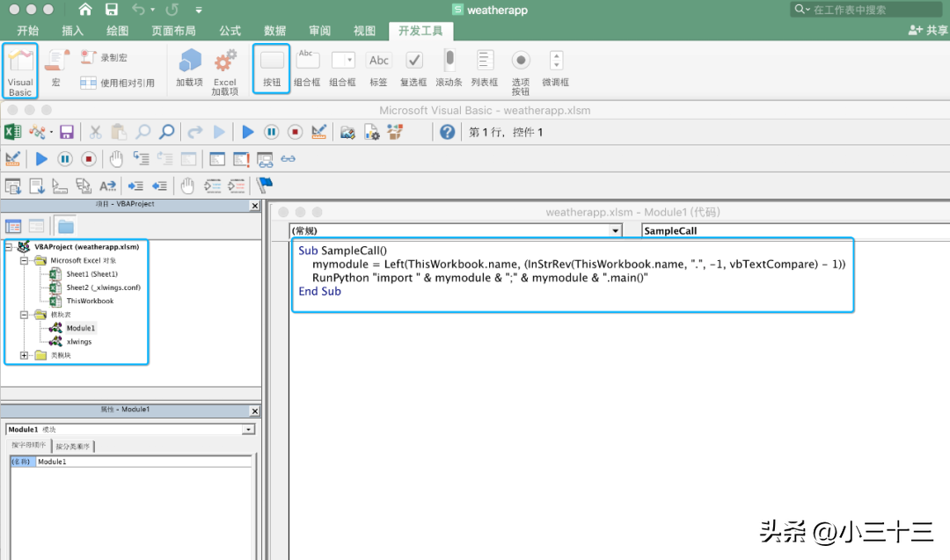Focus the 在工作表中搜索 search field

coord(866,9)
